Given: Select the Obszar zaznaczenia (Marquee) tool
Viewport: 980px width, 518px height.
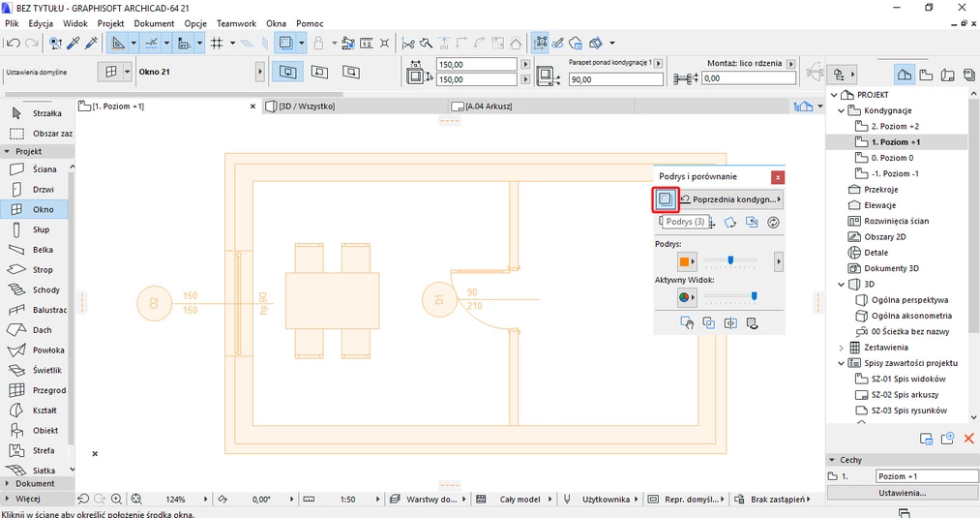Looking at the screenshot, I should tap(38, 134).
